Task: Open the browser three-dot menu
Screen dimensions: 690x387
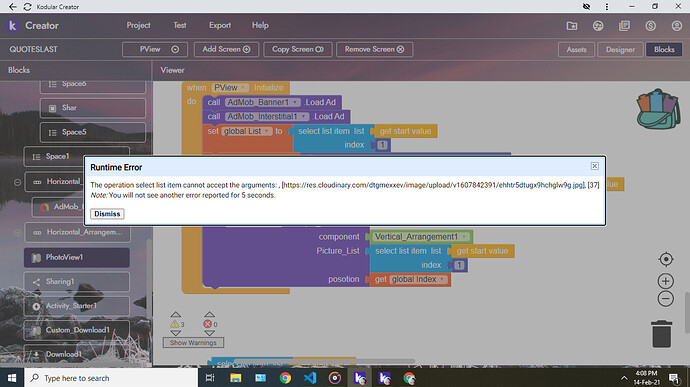Action: click(607, 7)
